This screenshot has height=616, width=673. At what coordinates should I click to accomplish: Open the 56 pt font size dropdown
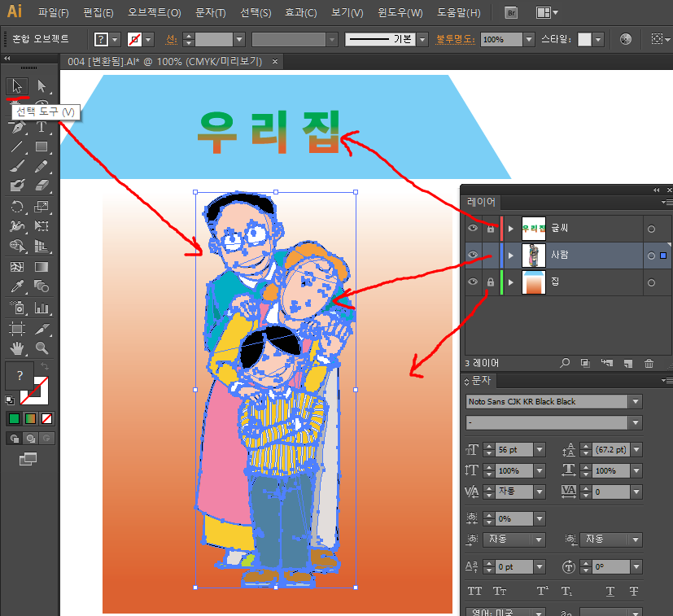pos(540,449)
